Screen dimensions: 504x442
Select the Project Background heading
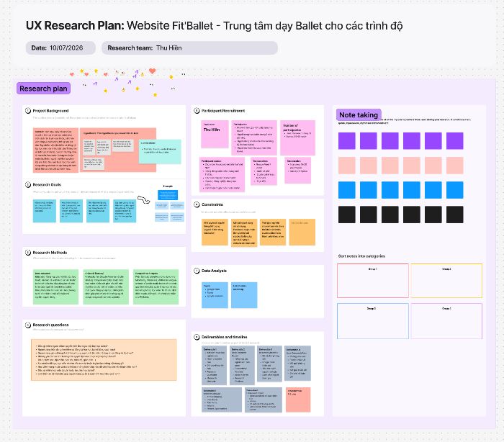tap(51, 111)
